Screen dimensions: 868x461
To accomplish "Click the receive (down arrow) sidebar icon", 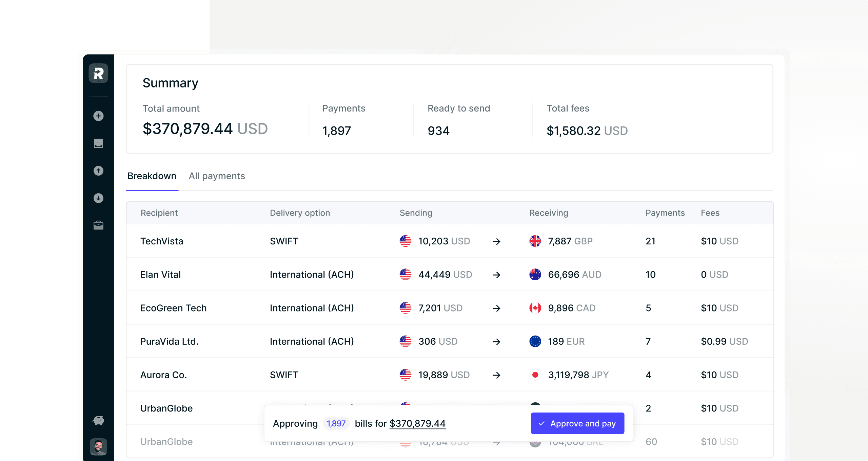I will [98, 198].
